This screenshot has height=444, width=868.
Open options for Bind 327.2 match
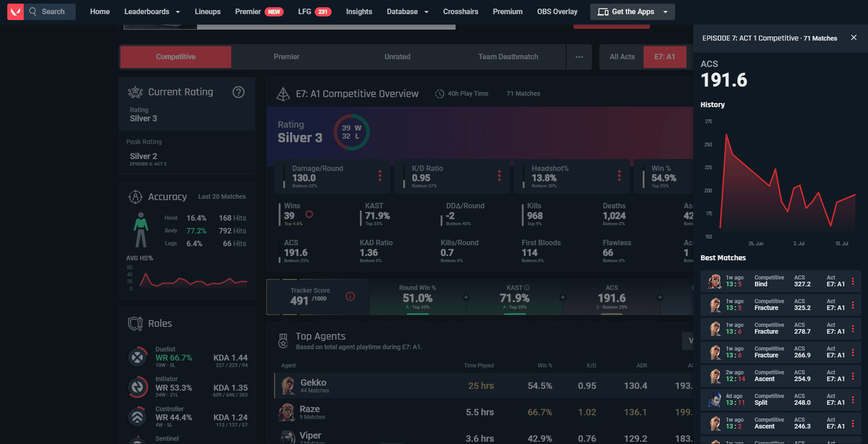click(852, 281)
